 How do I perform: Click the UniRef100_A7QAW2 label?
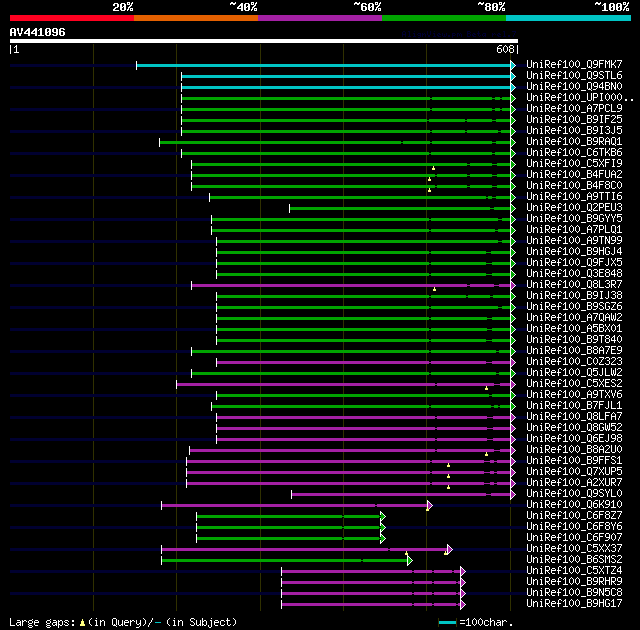tap(574, 318)
